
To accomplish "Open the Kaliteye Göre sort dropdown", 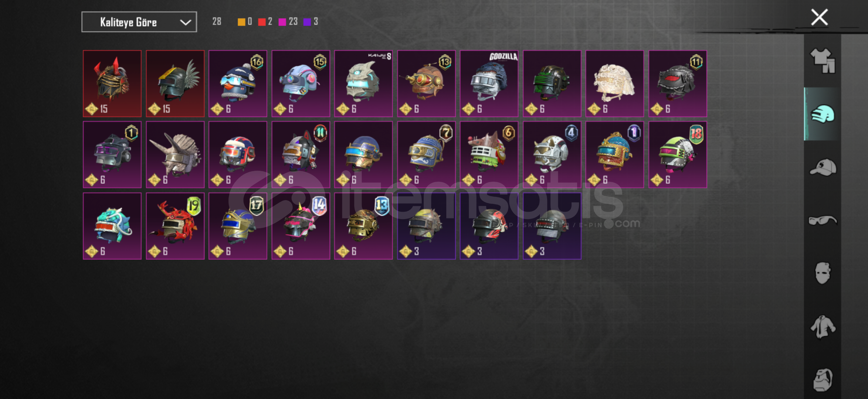I will point(139,22).
